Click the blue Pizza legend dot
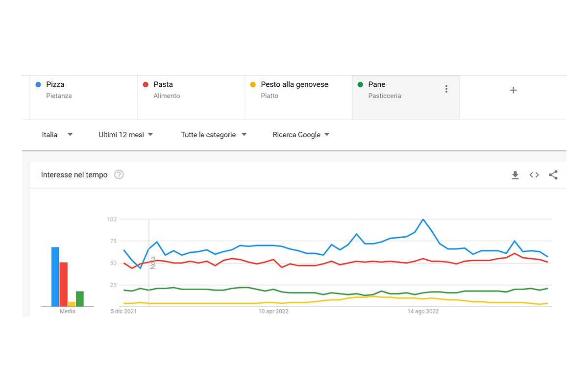Image resolution: width=588 pixels, height=392 pixels. 38,85
